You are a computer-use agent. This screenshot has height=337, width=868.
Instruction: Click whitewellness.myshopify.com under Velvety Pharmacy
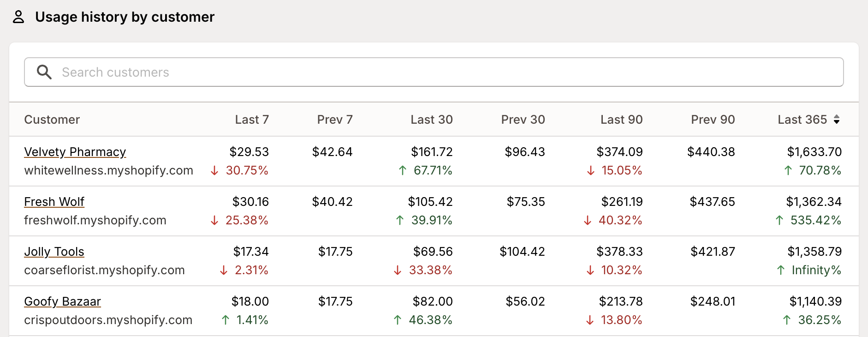(108, 170)
